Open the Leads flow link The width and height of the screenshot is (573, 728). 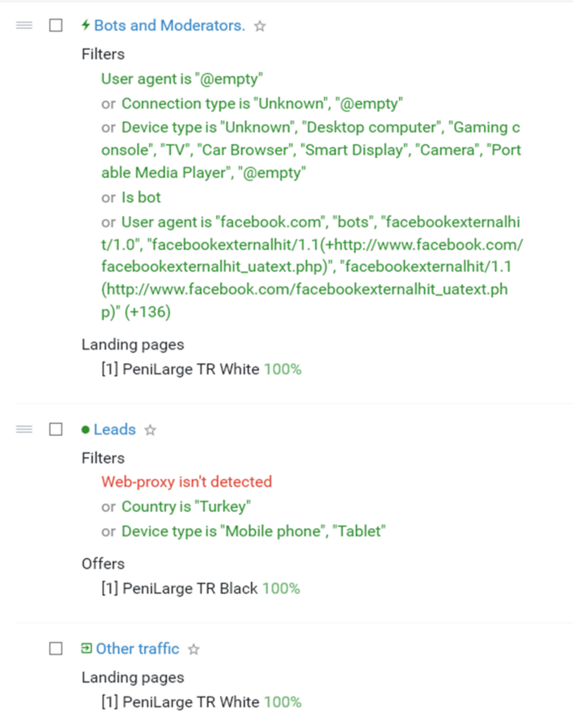(x=115, y=430)
